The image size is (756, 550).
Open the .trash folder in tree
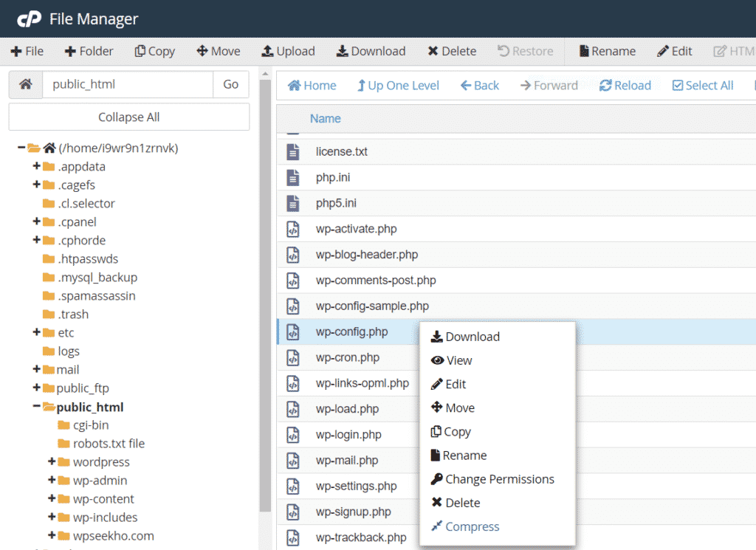66,314
